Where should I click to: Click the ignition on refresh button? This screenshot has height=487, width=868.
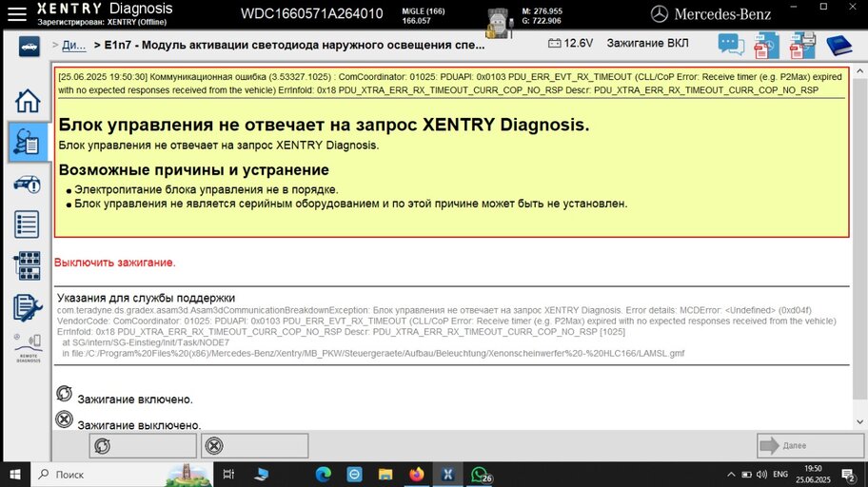coord(143,445)
